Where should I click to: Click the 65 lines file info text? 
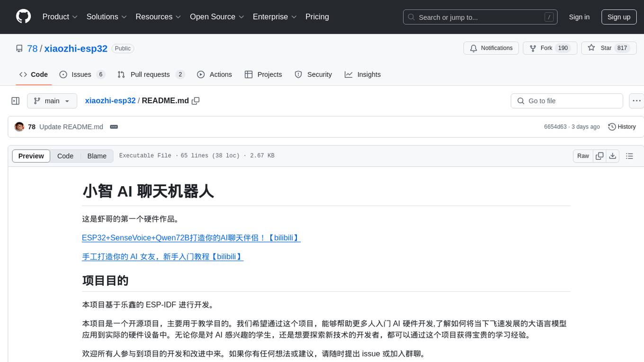[x=196, y=156]
